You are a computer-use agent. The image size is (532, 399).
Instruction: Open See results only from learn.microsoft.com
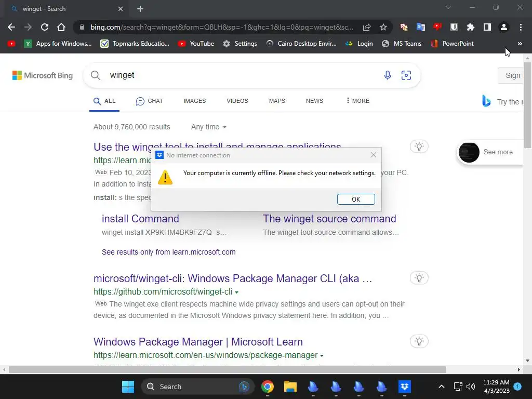click(x=169, y=252)
